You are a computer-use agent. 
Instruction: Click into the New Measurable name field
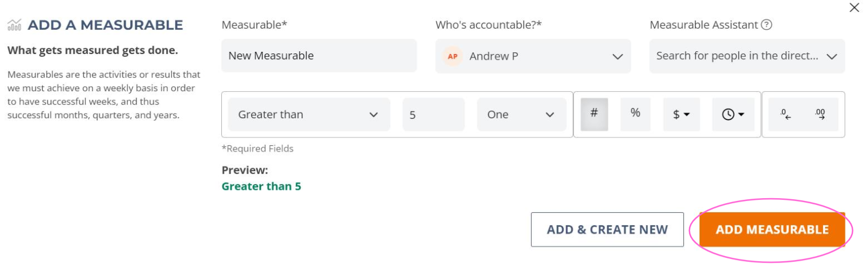pyautogui.click(x=319, y=56)
